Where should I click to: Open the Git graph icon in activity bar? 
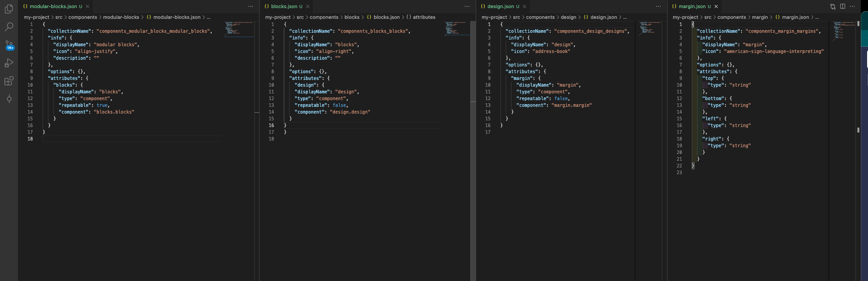[9, 99]
